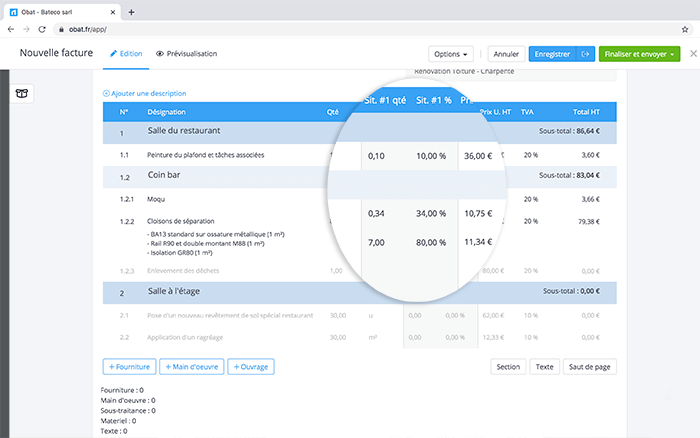
Task: Select the Coin bar subsection row
Action: pos(359,177)
